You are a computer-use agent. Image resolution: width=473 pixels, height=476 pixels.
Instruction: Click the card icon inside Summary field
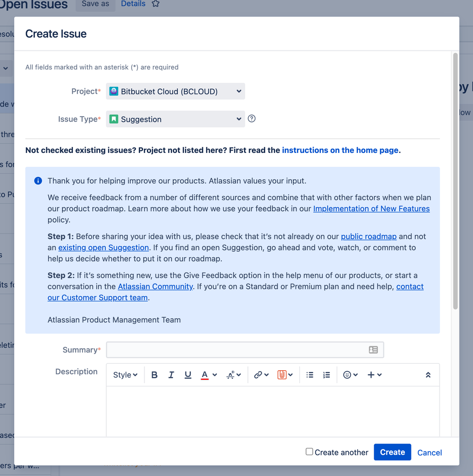tap(373, 350)
